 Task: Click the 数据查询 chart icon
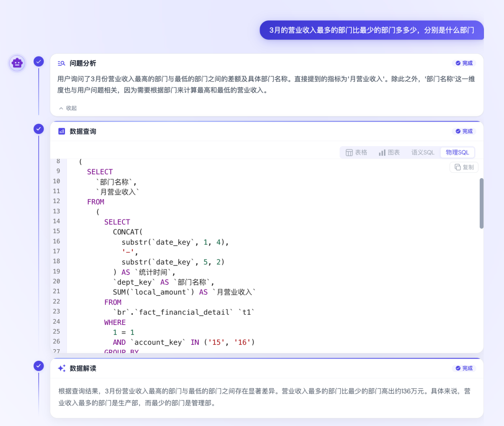click(62, 131)
